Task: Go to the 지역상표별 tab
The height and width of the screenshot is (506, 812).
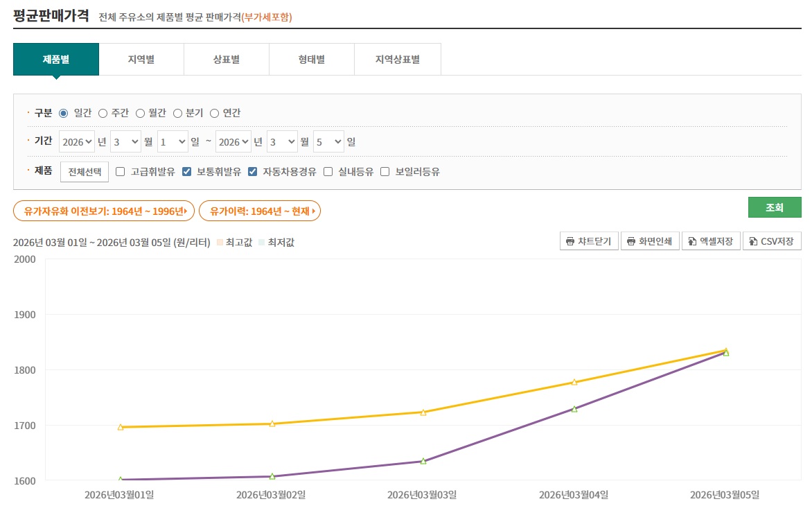Action: tap(398, 60)
